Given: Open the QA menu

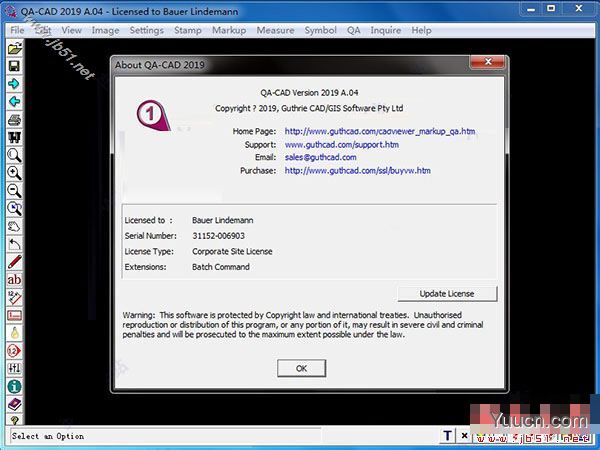Looking at the screenshot, I should [354, 30].
